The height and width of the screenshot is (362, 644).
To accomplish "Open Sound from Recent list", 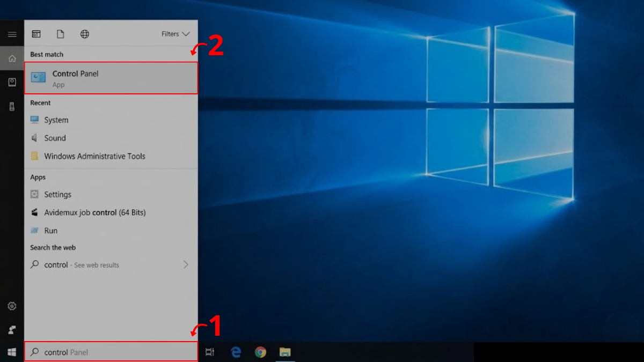I will 55,138.
